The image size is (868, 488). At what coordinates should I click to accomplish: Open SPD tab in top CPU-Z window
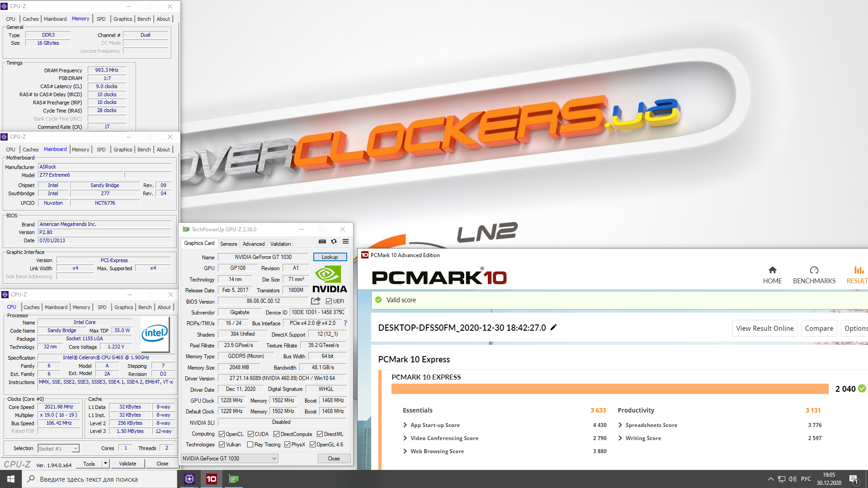(x=101, y=19)
